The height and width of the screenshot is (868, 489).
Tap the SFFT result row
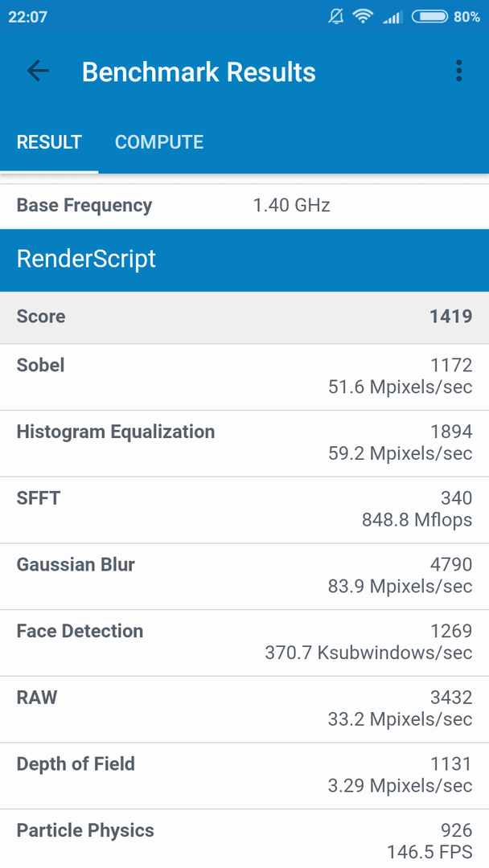tap(244, 510)
